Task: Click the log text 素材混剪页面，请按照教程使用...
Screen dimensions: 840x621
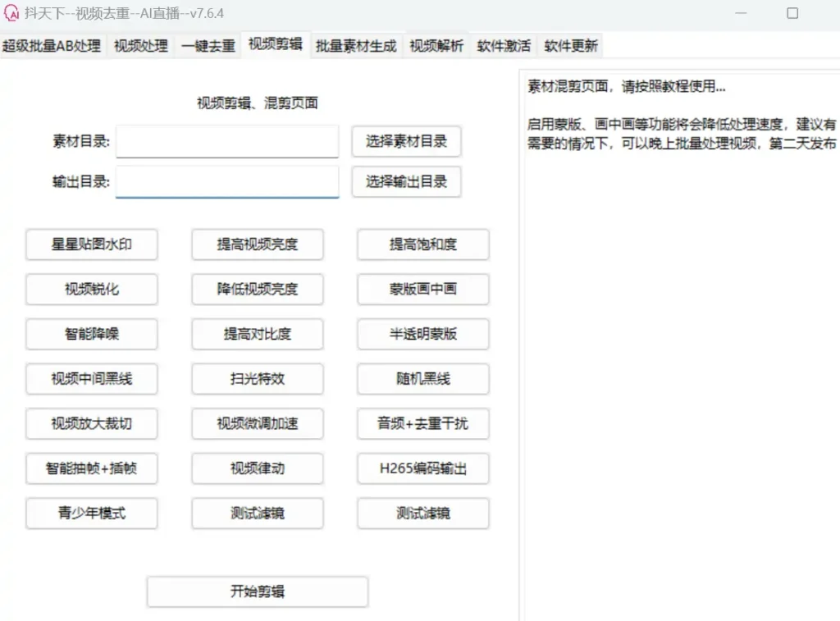Action: 626,86
